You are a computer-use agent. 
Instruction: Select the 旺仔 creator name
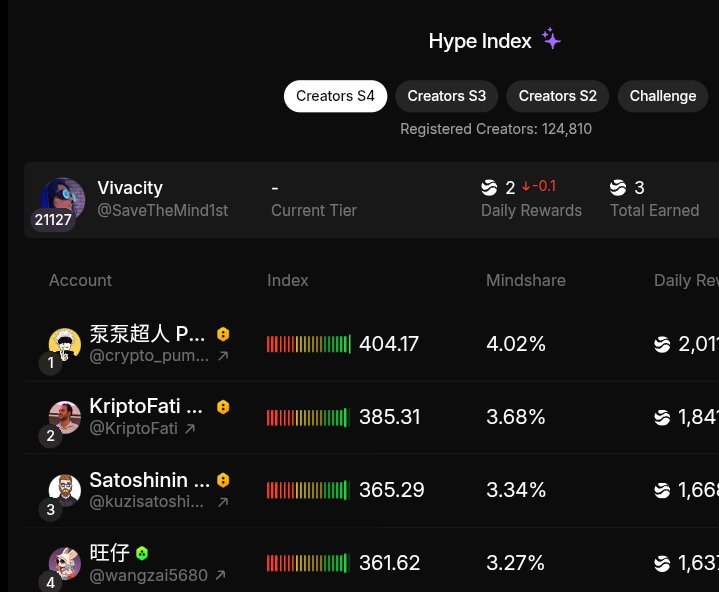point(109,553)
